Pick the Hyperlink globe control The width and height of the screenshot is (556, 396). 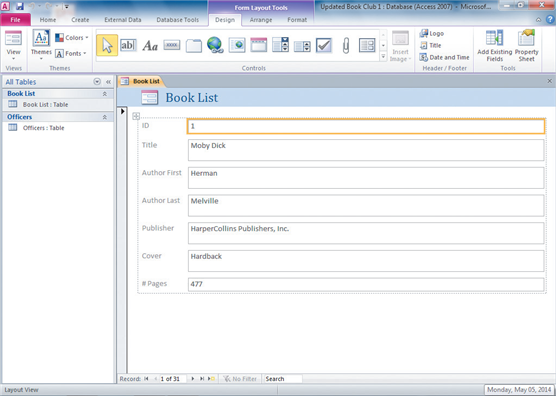pos(215,45)
